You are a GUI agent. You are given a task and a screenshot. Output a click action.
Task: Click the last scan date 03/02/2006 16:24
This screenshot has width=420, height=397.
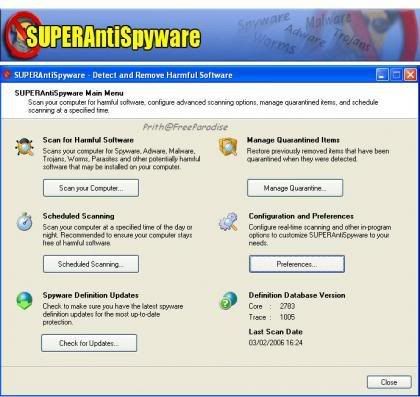pyautogui.click(x=276, y=343)
